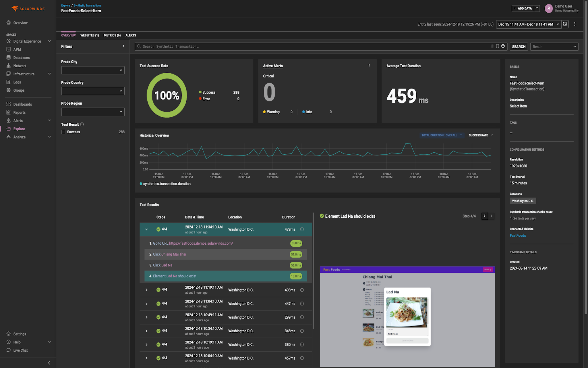Open the search bookmark icon

[x=498, y=46]
